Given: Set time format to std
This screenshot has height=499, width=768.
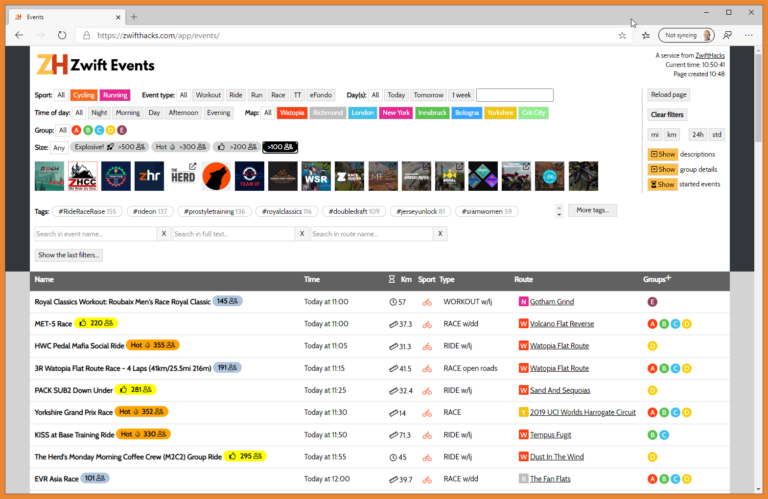Looking at the screenshot, I should tap(717, 135).
